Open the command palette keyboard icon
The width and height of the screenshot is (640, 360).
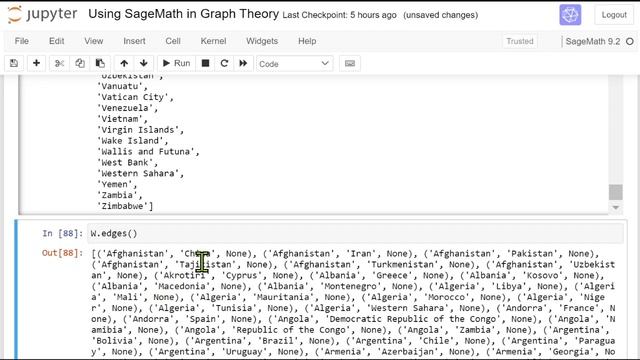pos(350,63)
